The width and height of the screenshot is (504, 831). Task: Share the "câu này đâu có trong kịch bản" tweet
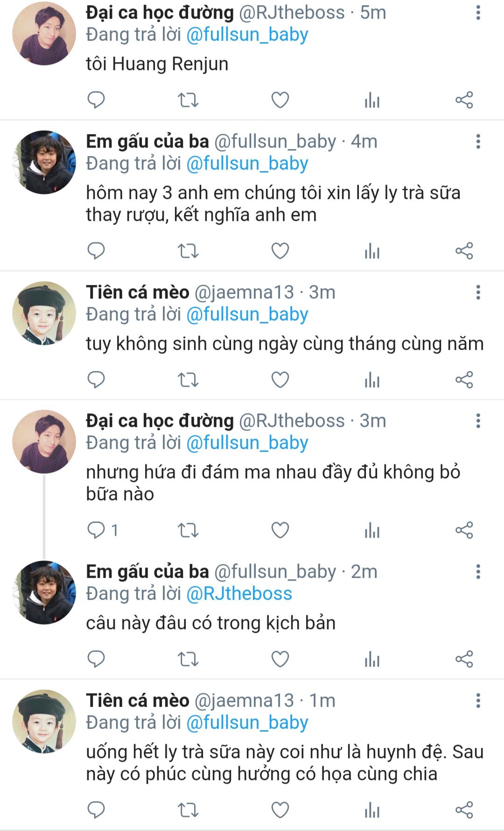[x=464, y=659]
